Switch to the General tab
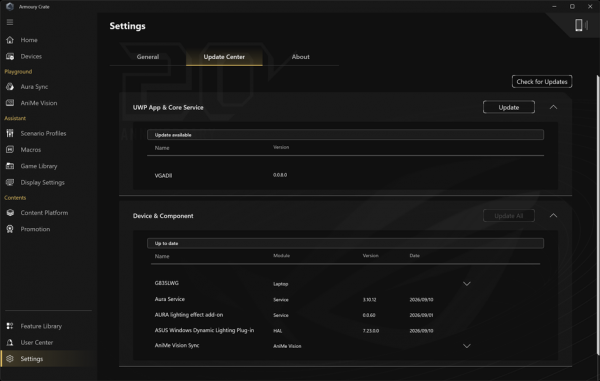This screenshot has height=381, width=600. [x=148, y=57]
